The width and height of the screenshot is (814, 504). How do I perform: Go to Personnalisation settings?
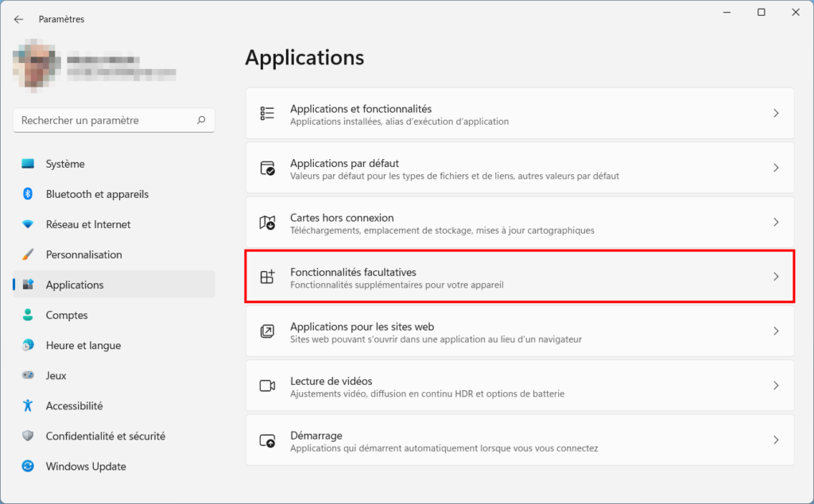pyautogui.click(x=114, y=254)
